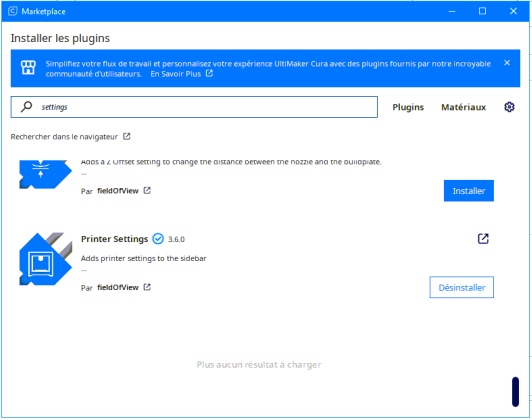Click 'Adds printer settings to the sidebar' description
532x420 pixels.
144,259
